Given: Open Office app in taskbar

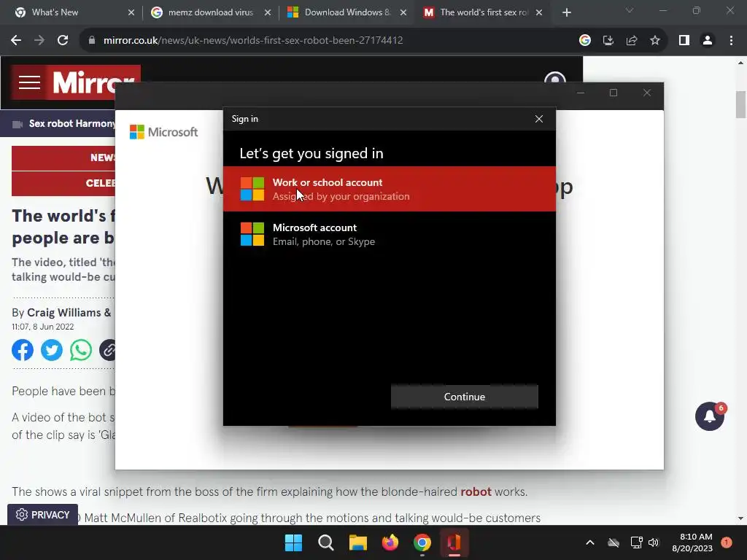Looking at the screenshot, I should point(454,542).
